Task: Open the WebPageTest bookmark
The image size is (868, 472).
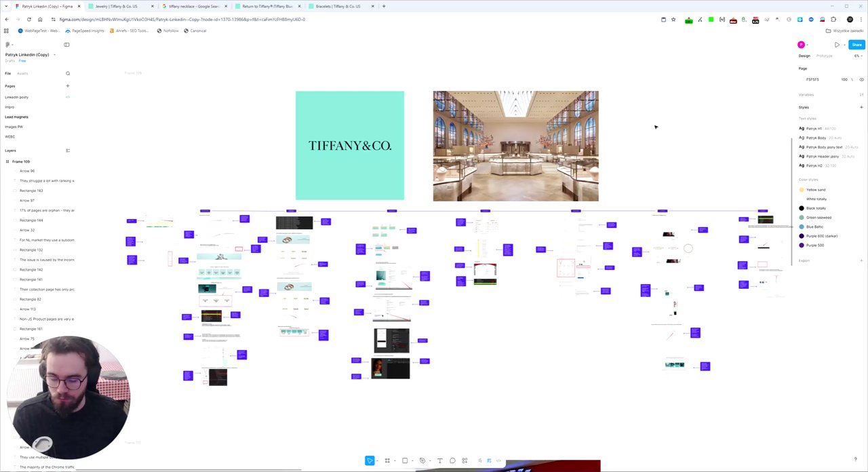Action: 37,31
